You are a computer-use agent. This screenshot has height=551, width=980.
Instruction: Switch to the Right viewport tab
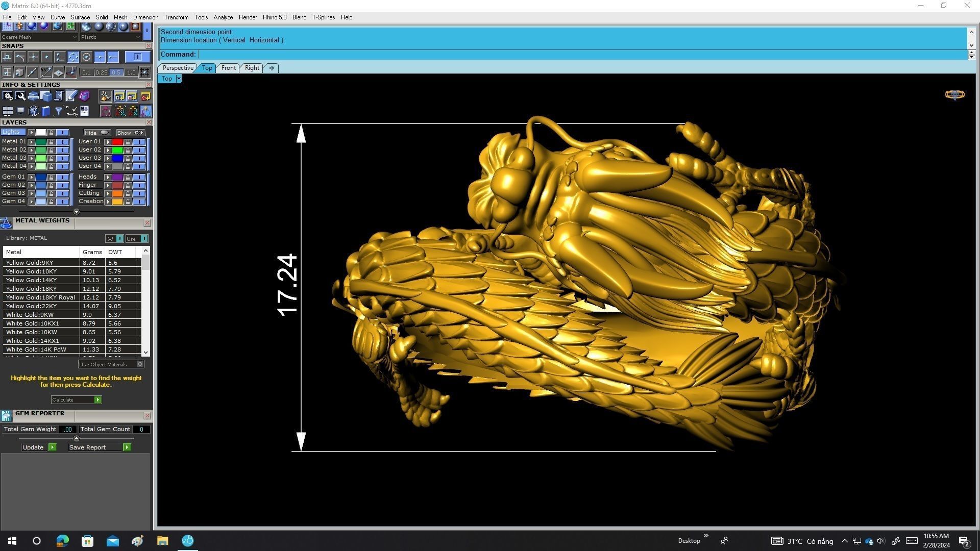(x=252, y=68)
